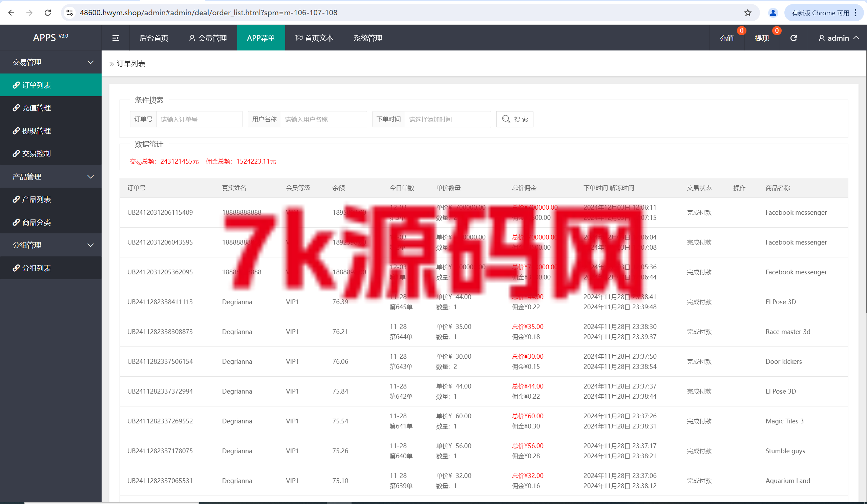
Task: Click the 佣金总额 statistic text
Action: click(x=241, y=161)
